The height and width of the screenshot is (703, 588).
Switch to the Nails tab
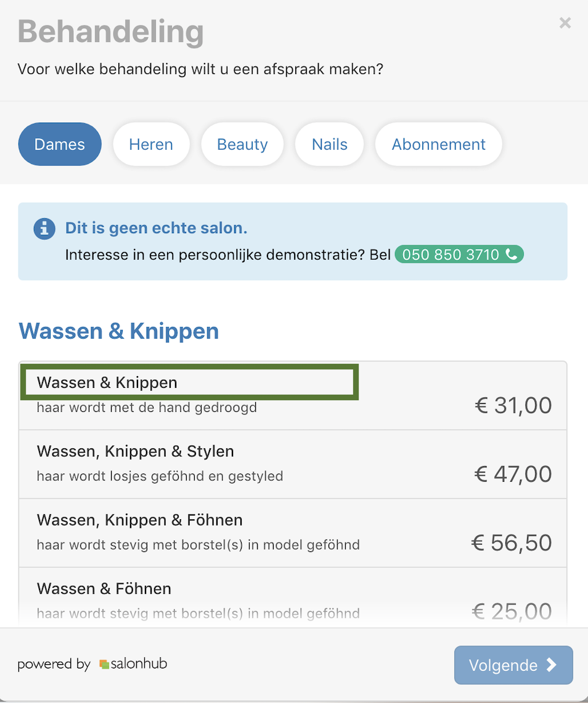329,144
